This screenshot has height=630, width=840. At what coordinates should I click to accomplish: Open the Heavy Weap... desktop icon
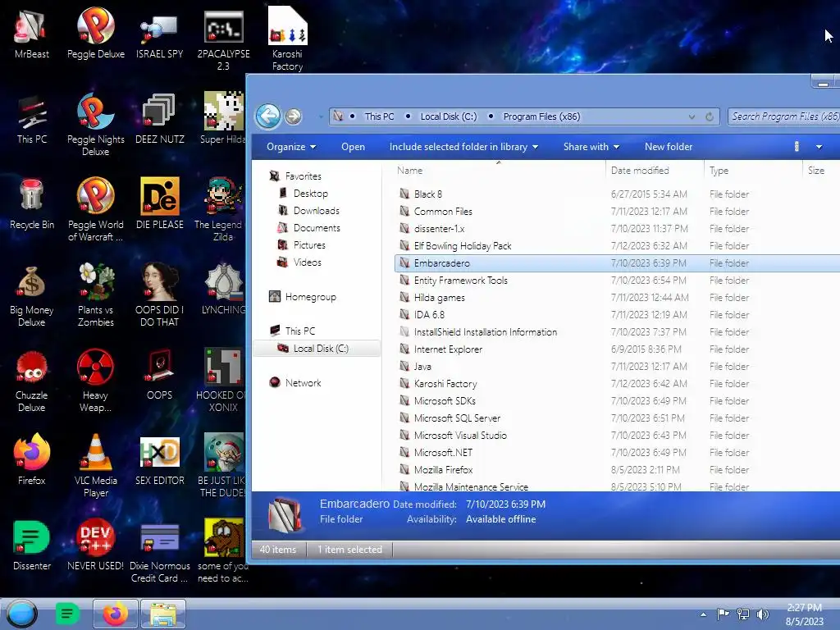tap(95, 381)
